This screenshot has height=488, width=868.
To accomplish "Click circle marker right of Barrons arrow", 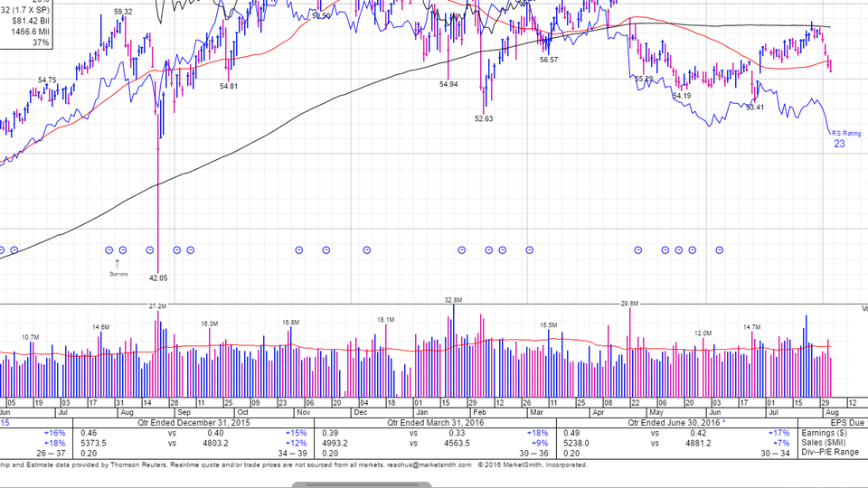I will (123, 250).
